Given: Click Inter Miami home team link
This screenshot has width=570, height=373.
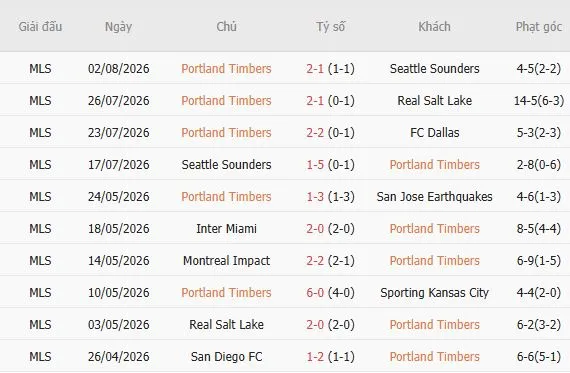Looking at the screenshot, I should pyautogui.click(x=226, y=228).
